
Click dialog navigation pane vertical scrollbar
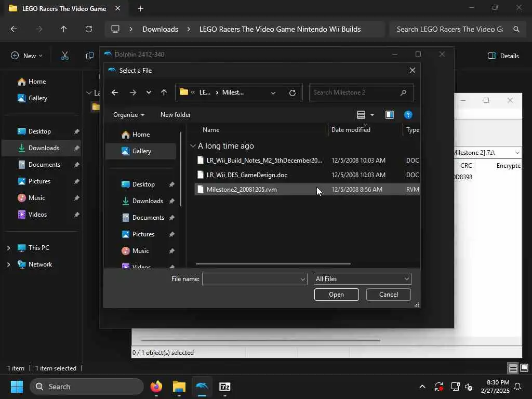pos(181,169)
